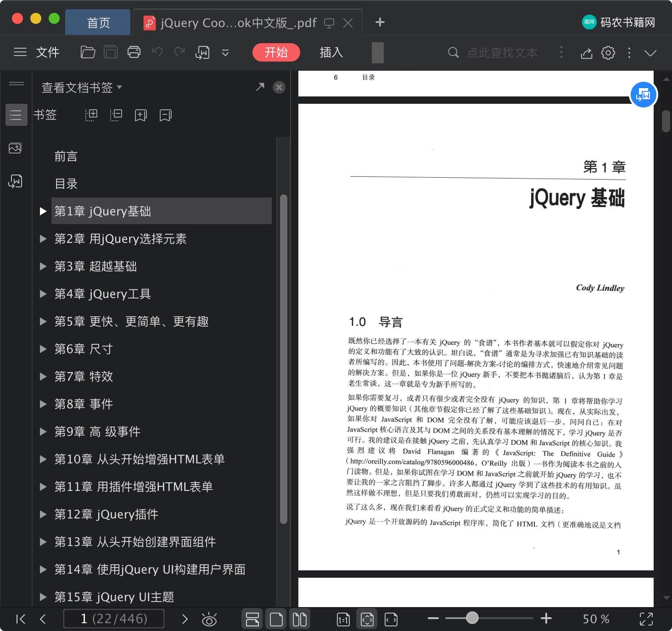
Task: Jump to 第12章 jQuery插件 bookmark
Action: [x=106, y=514]
